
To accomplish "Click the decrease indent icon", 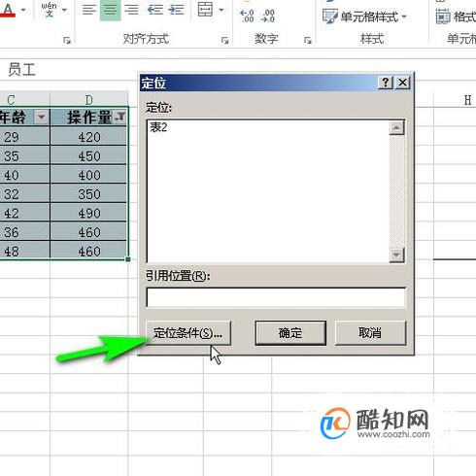I will (x=155, y=10).
